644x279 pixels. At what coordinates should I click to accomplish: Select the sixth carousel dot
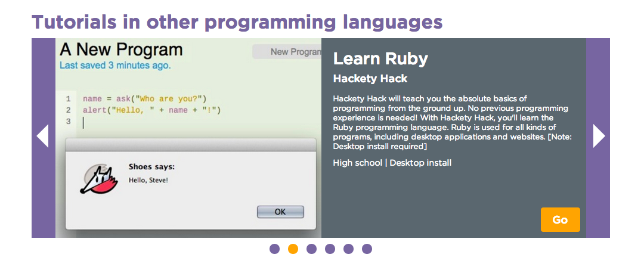pos(367,249)
